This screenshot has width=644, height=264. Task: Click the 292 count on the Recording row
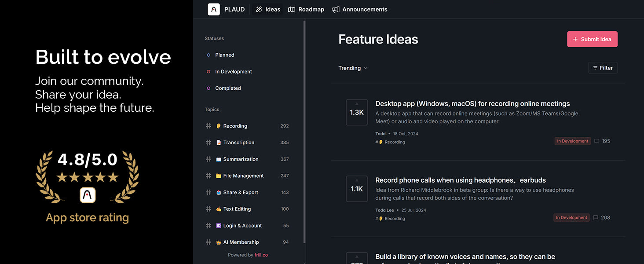coord(285,126)
